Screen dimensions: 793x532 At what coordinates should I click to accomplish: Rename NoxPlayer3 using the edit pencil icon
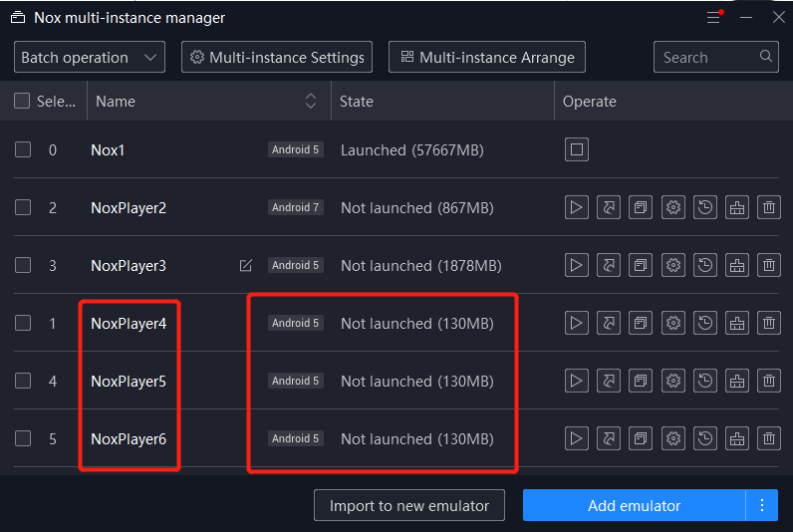[x=246, y=265]
